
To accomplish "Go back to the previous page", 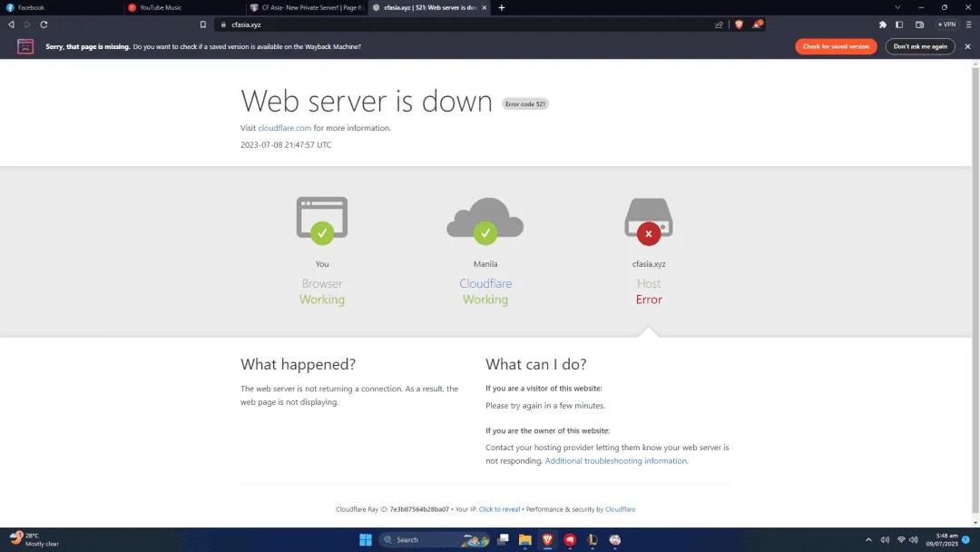I will pyautogui.click(x=11, y=25).
